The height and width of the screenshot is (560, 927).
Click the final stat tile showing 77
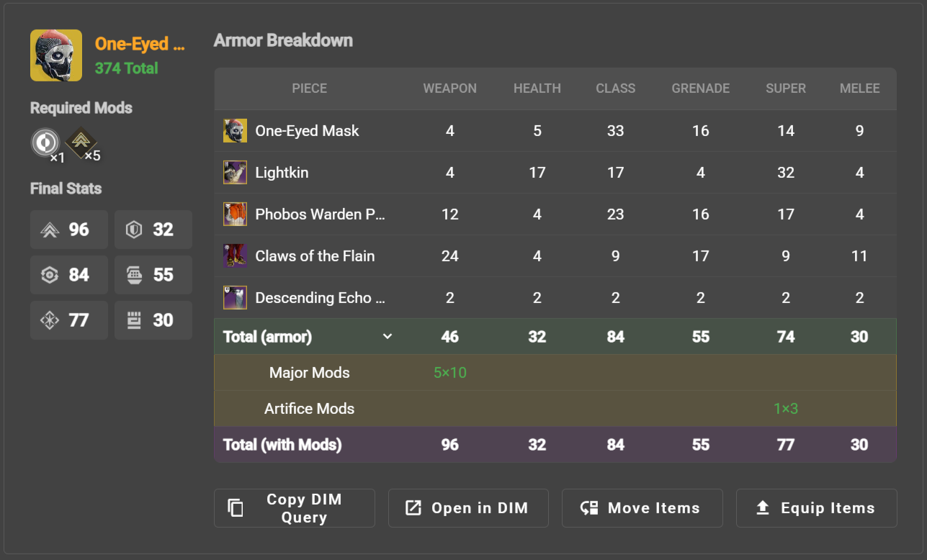pyautogui.click(x=69, y=320)
